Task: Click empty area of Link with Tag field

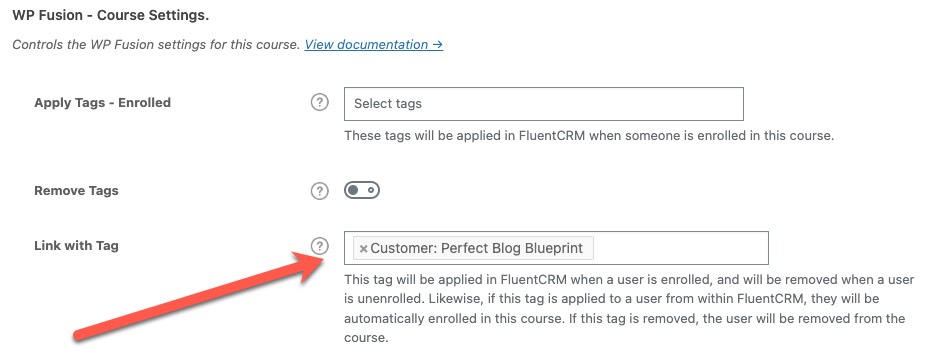Action: click(x=680, y=248)
